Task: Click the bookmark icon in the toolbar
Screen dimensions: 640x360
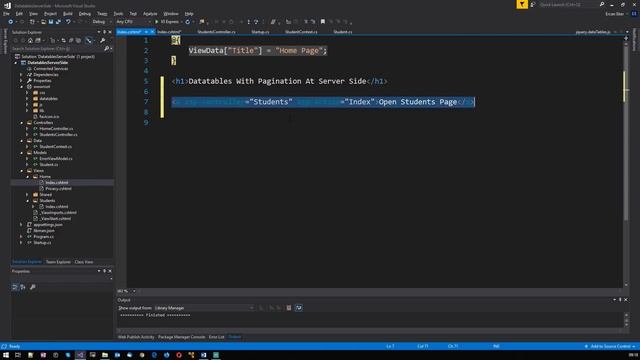Action: [x=322, y=22]
